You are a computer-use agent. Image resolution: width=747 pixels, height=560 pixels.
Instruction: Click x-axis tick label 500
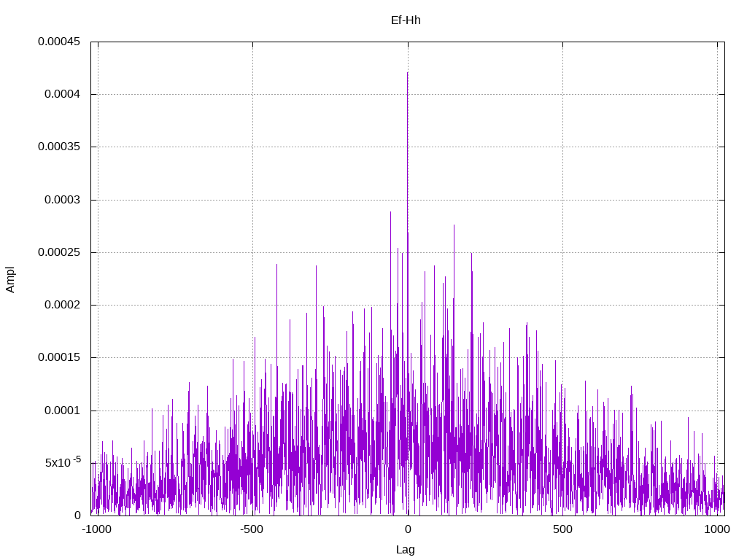[x=562, y=529]
